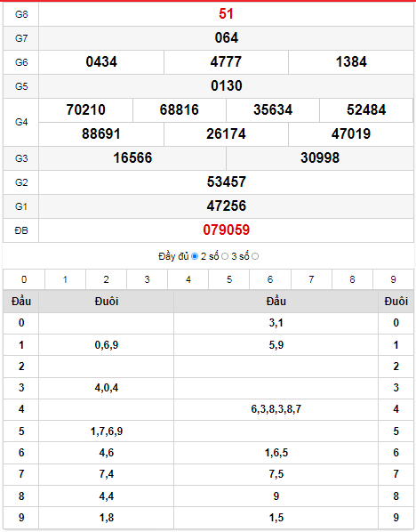Open digit filter tab 8
The image size is (416, 532).
[352, 279]
